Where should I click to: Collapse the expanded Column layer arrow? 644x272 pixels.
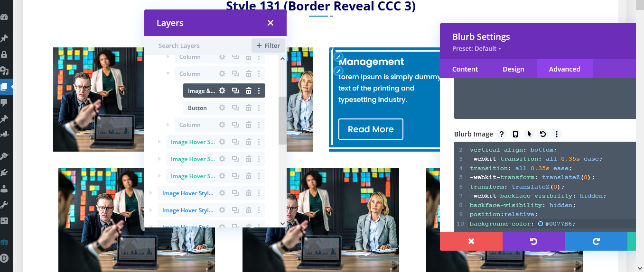pos(168,73)
